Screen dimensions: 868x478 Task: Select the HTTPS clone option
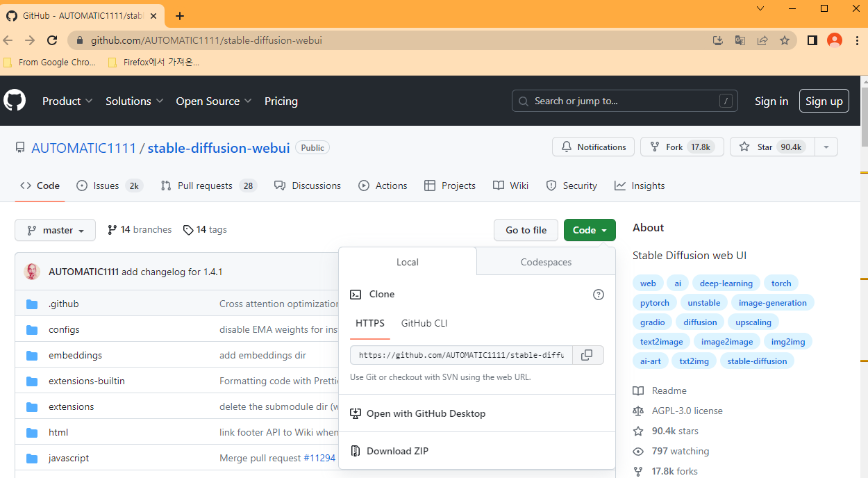click(369, 323)
